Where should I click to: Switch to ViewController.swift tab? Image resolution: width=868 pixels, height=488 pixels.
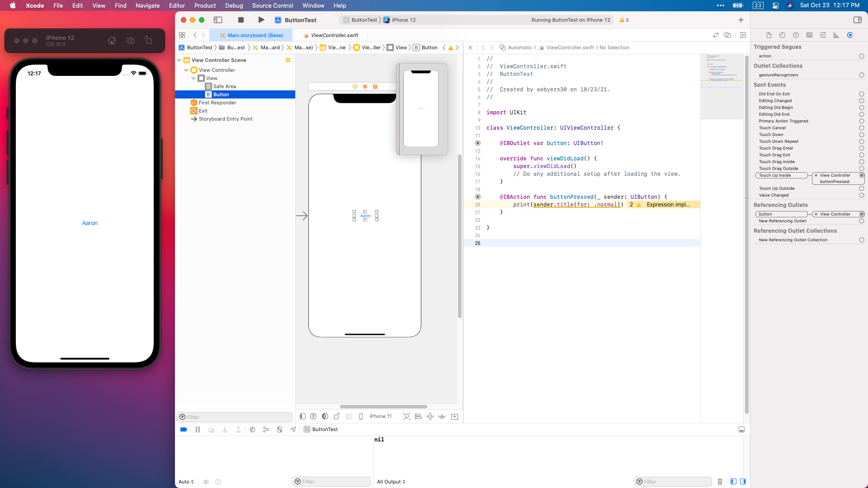pos(330,35)
